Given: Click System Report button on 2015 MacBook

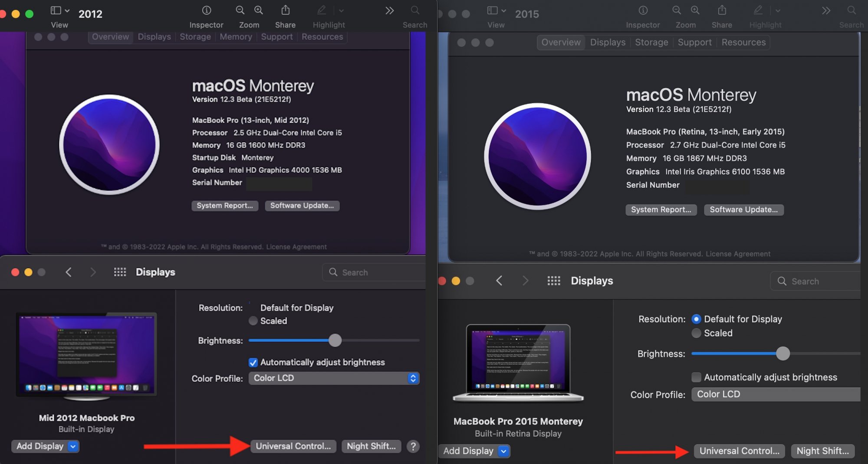Looking at the screenshot, I should coord(661,210).
